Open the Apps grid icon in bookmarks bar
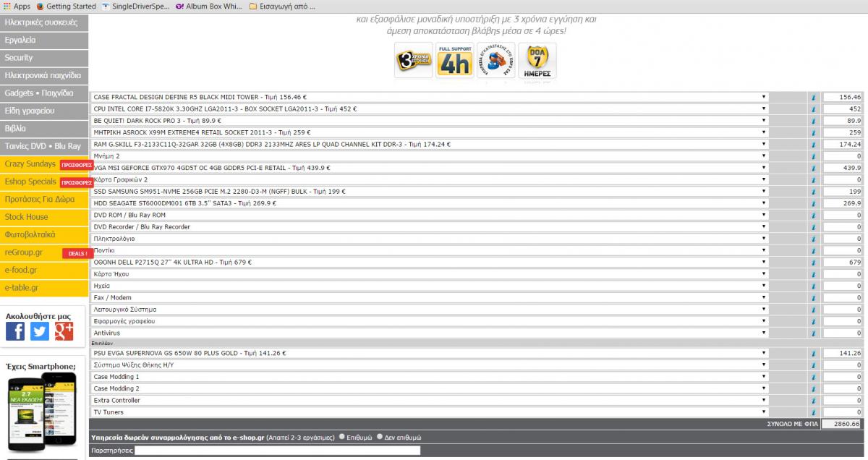The height and width of the screenshot is (460, 868). [x=6, y=7]
